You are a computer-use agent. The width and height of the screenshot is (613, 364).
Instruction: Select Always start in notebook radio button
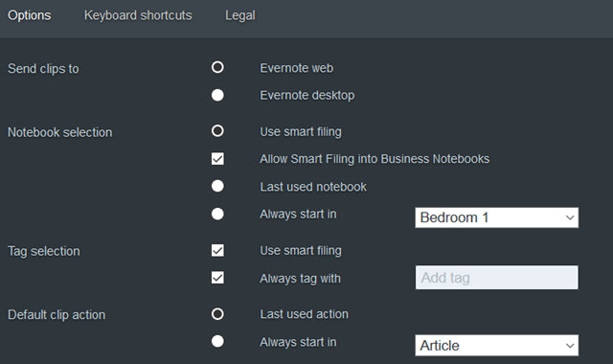tap(217, 214)
